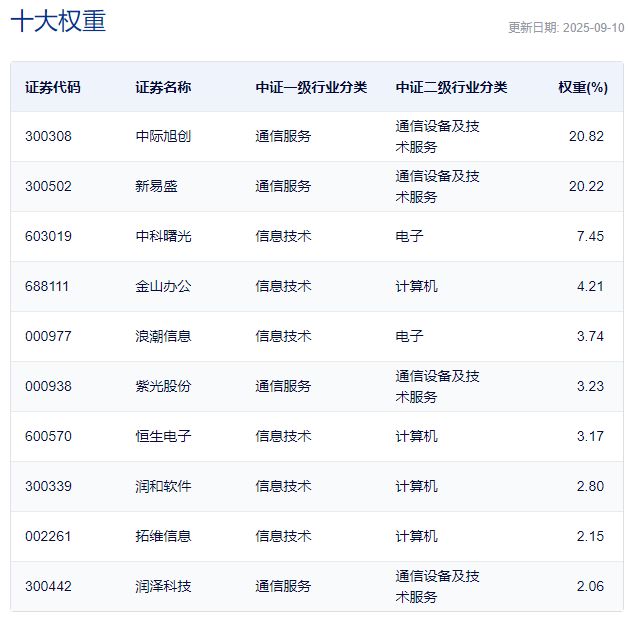Click weight value 2.06
Viewport: 628px width, 617px height.
[590, 586]
